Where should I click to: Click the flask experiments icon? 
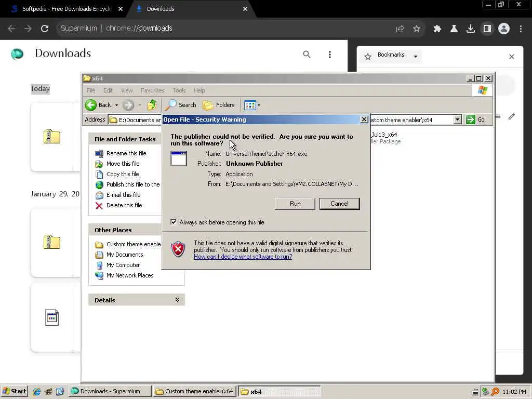coord(454,29)
